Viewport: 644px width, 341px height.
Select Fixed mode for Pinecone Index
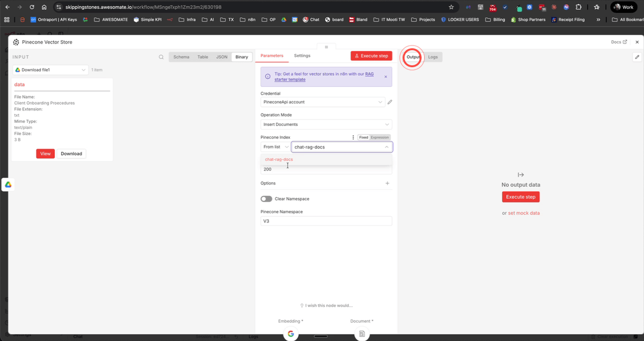[364, 137]
